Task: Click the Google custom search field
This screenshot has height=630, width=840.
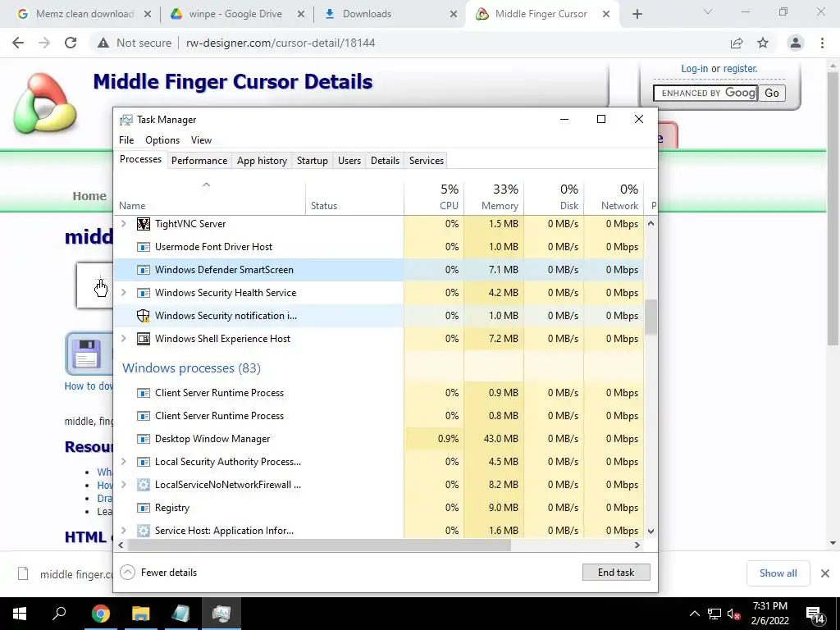Action: (x=705, y=94)
